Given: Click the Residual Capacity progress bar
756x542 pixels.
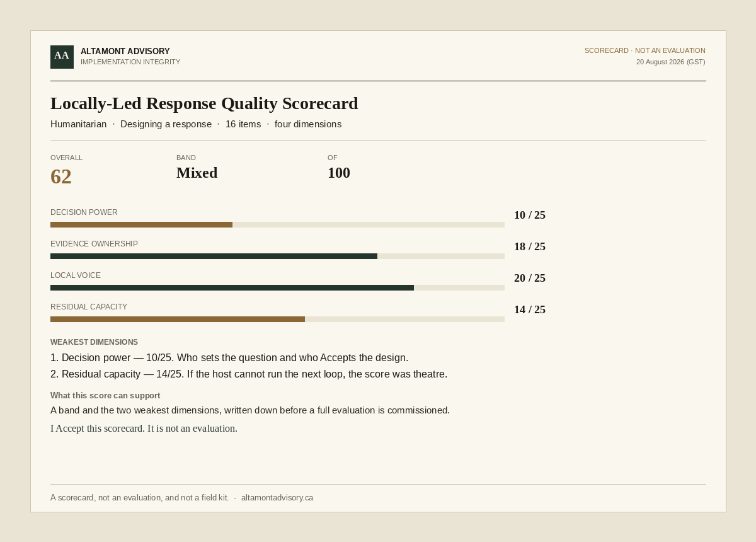Looking at the screenshot, I should [x=277, y=319].
